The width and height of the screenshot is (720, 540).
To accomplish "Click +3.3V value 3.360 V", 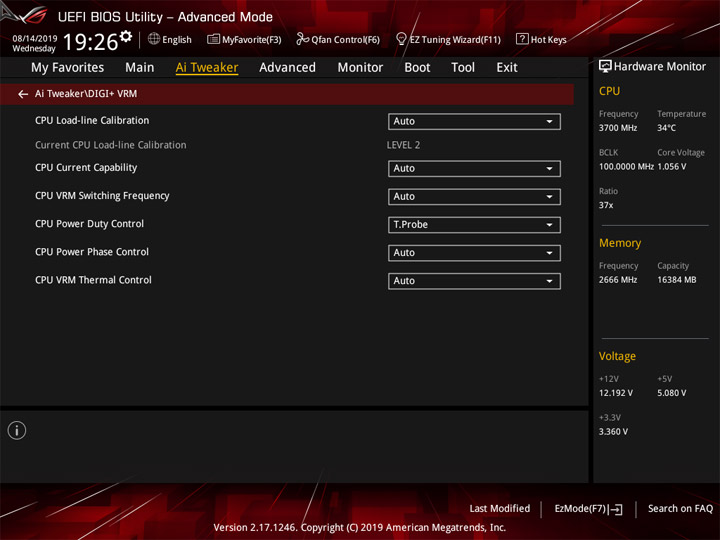I will coord(613,432).
